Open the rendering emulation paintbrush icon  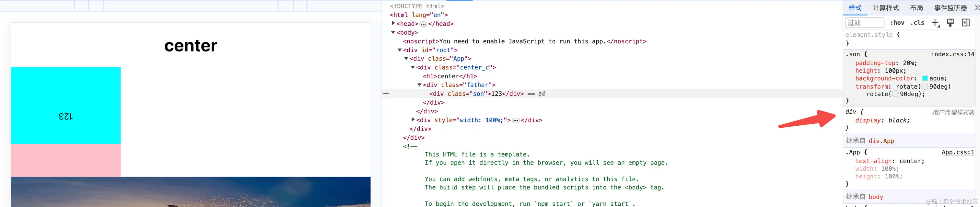tap(950, 23)
